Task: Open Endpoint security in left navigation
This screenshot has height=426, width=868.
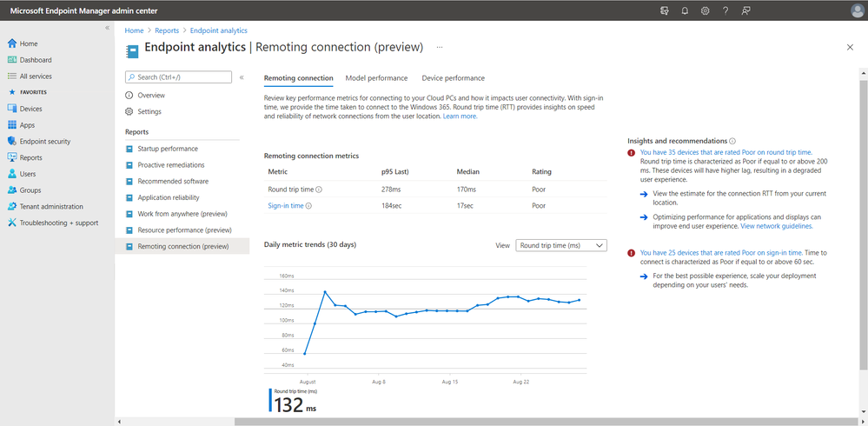Action: point(45,141)
